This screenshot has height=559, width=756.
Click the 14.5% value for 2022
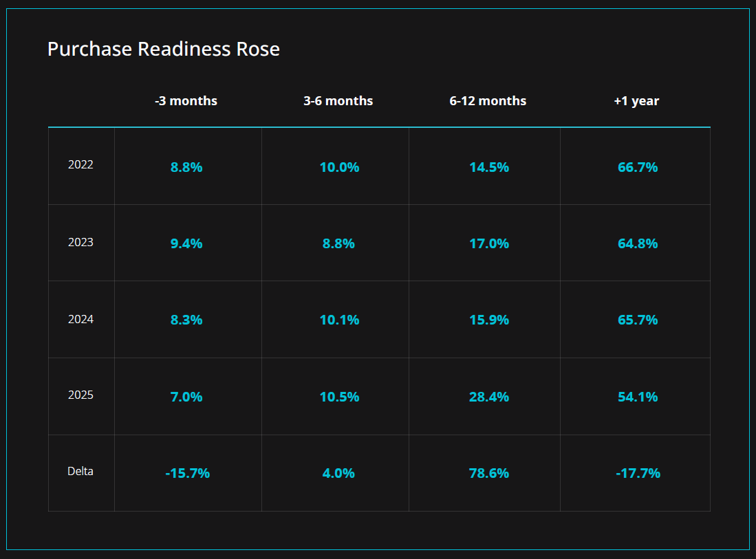[x=489, y=167]
